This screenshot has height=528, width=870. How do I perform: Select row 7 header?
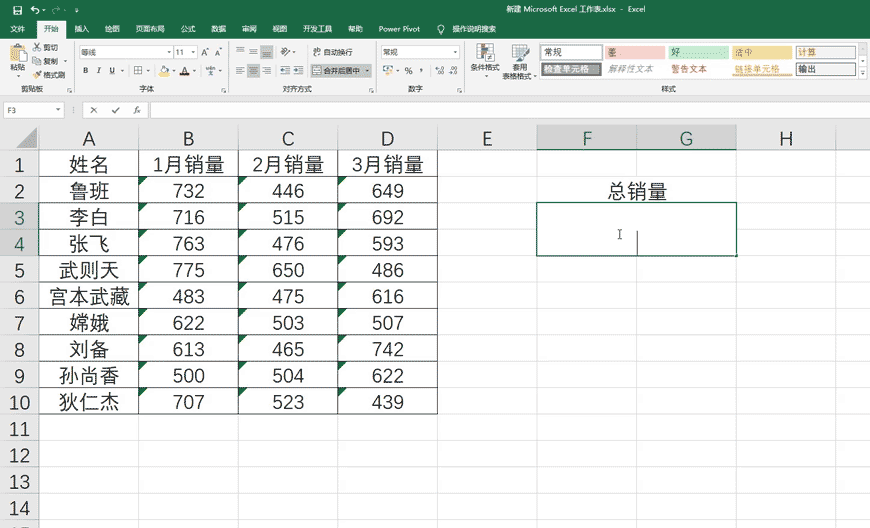[x=19, y=323]
